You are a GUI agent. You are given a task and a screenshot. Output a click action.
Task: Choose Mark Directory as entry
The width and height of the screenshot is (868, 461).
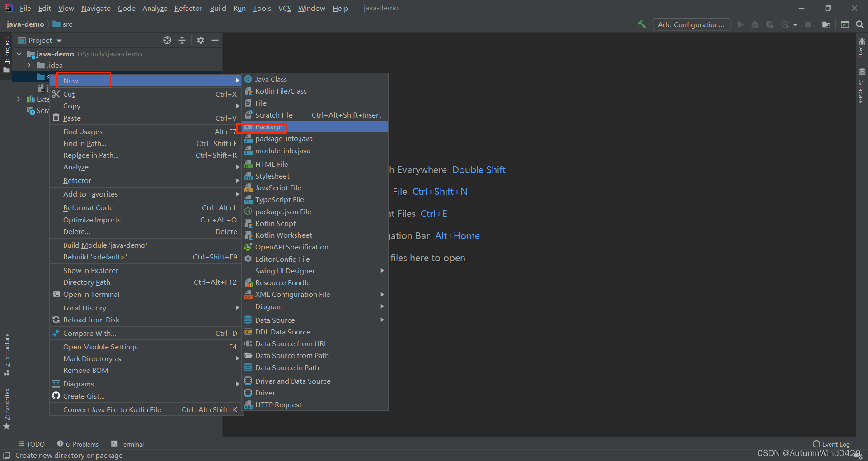coord(145,358)
